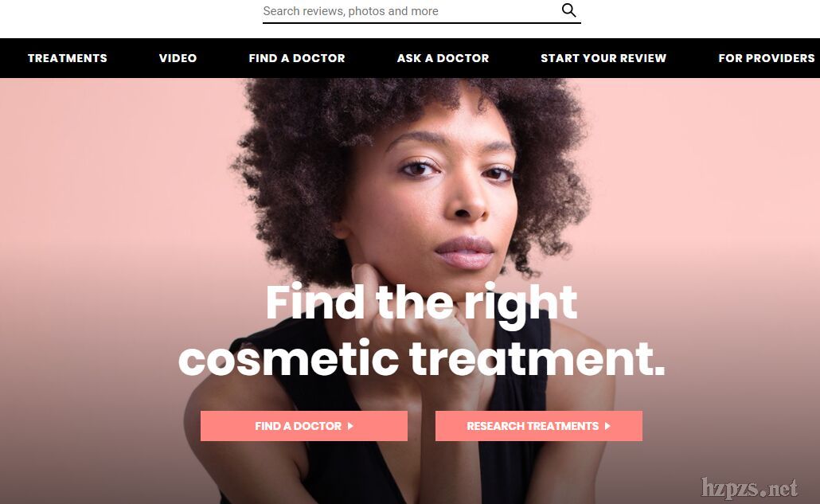The image size is (820, 504).
Task: Click the magnifying glass search icon
Action: pos(568,10)
